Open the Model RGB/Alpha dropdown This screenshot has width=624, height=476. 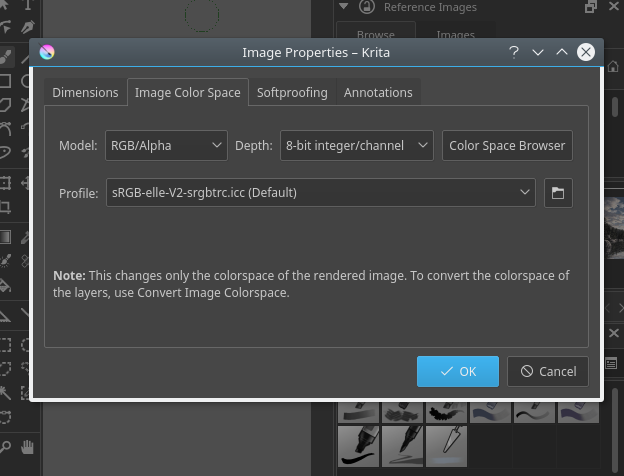166,146
